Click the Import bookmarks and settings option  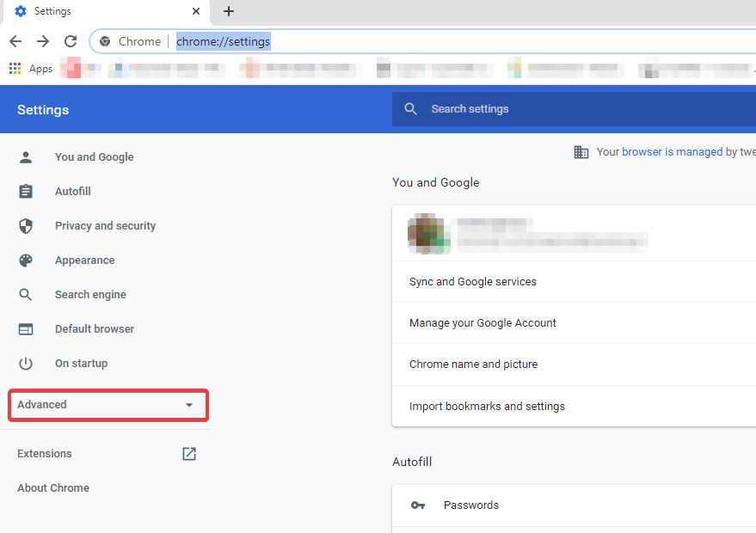486,406
